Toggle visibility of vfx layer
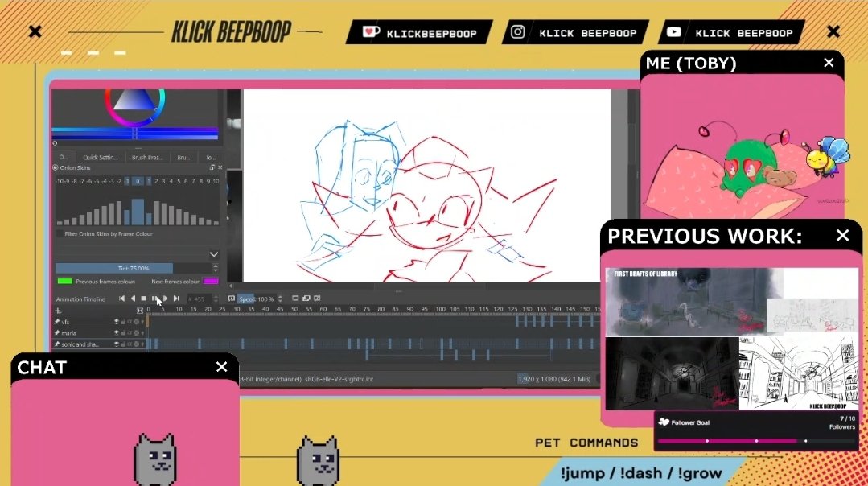The height and width of the screenshot is (486, 868). click(117, 322)
